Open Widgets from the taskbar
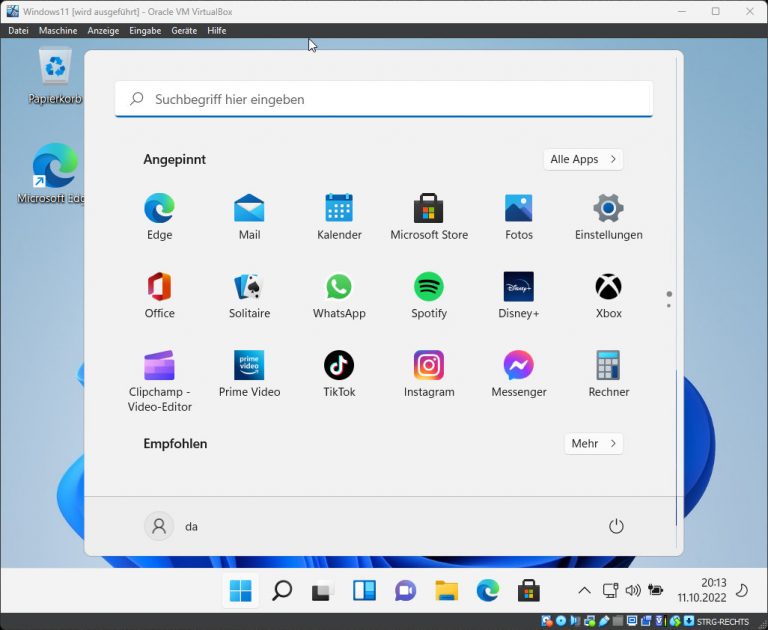This screenshot has width=768, height=630. point(364,591)
